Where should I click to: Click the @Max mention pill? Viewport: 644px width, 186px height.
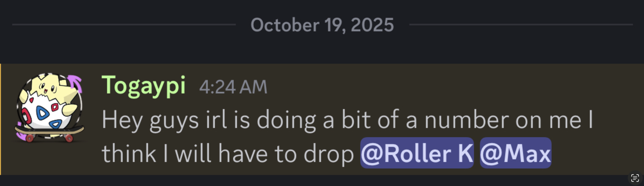(x=515, y=152)
